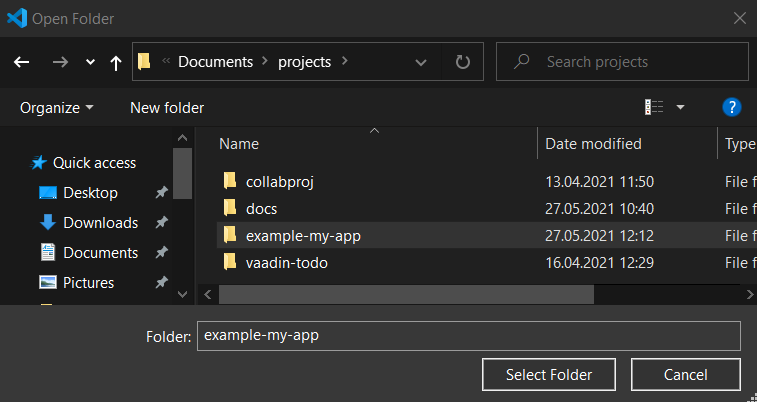This screenshot has width=757, height=402.
Task: Open Desktop in navigation pane
Action: pyautogui.click(x=90, y=193)
